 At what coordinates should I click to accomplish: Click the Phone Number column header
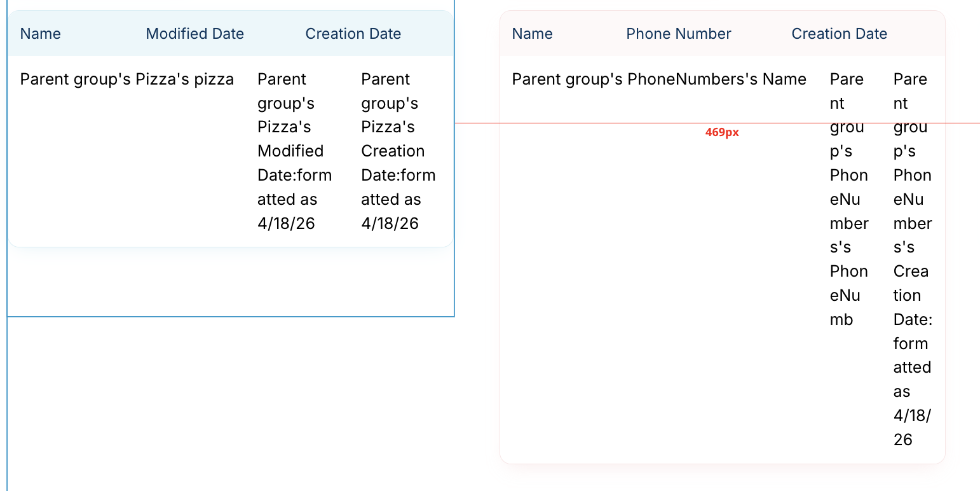(x=678, y=34)
